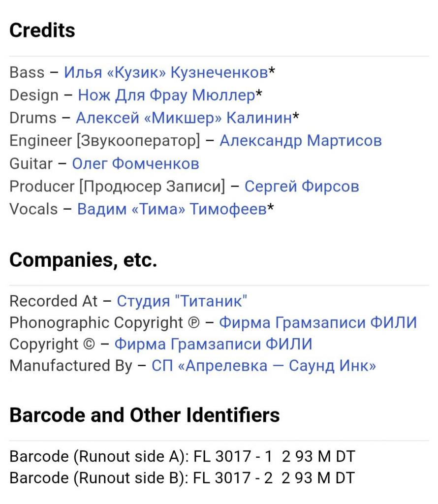Open bassist Илья «Кузик» Кузнеченков link
Screen dimensions: 438x504
tap(166, 73)
